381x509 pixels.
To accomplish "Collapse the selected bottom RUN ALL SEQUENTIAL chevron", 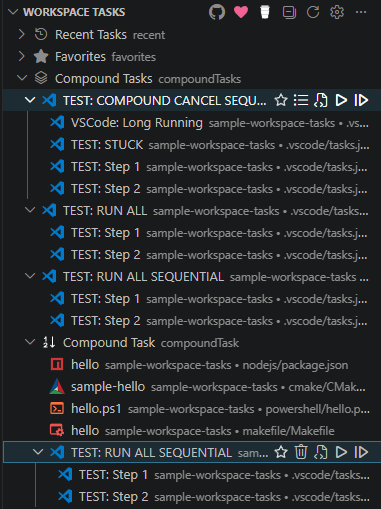I will click(38, 452).
